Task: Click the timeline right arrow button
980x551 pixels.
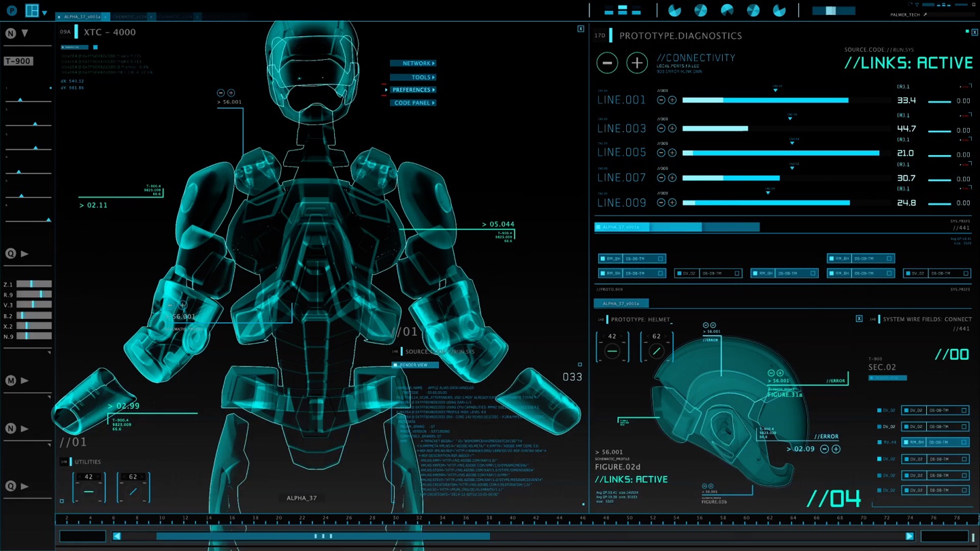Action: [x=909, y=536]
